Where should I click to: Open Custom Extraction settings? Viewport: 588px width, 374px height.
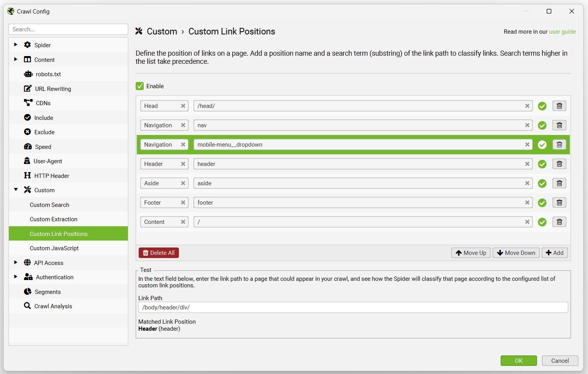(x=54, y=219)
